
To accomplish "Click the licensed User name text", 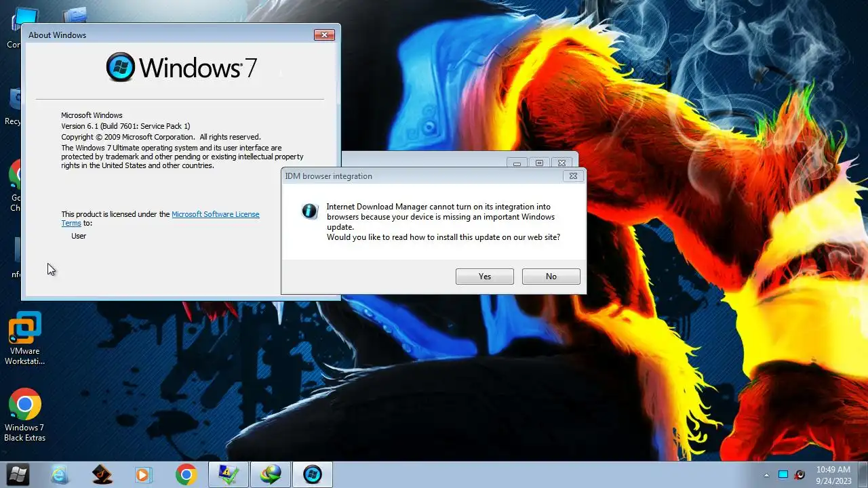I will pyautogui.click(x=79, y=236).
